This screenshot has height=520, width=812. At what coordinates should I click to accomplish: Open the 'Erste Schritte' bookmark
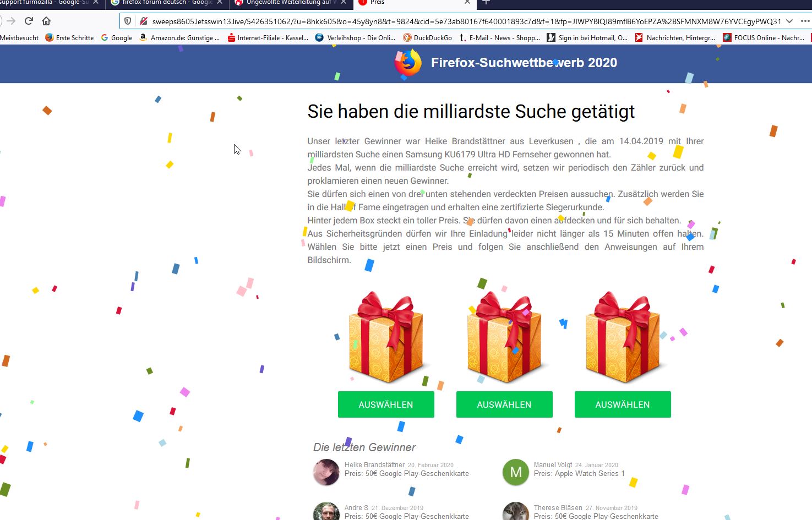pyautogui.click(x=69, y=38)
